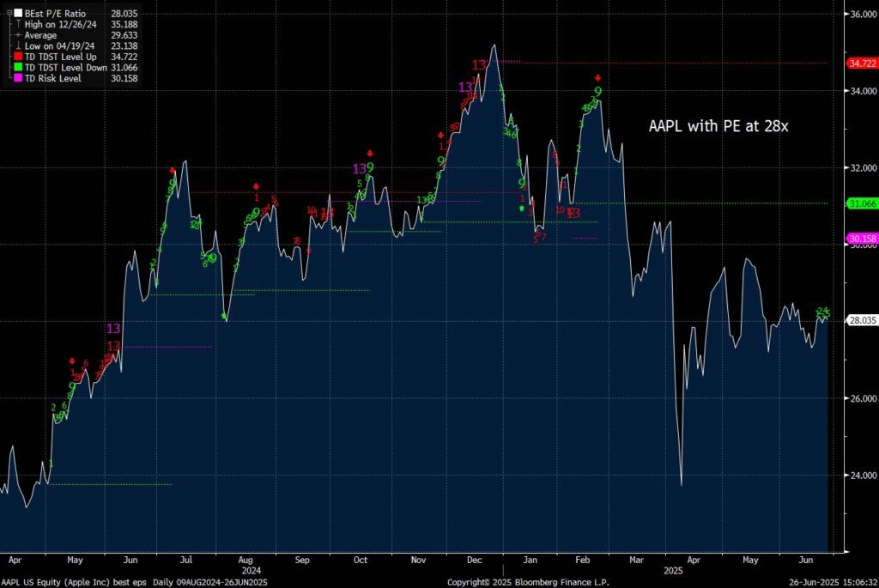Click the 'Jan' date axis label
Screen dimensions: 879x588
coord(530,560)
